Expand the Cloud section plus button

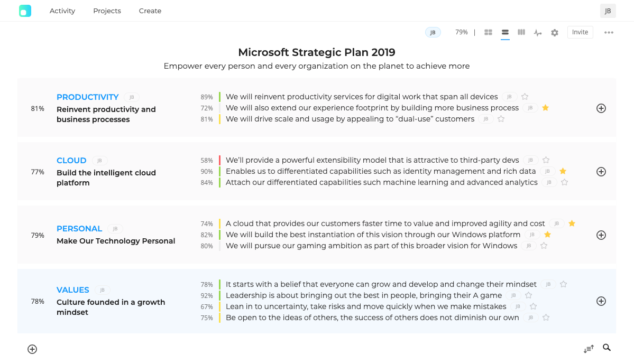(601, 172)
